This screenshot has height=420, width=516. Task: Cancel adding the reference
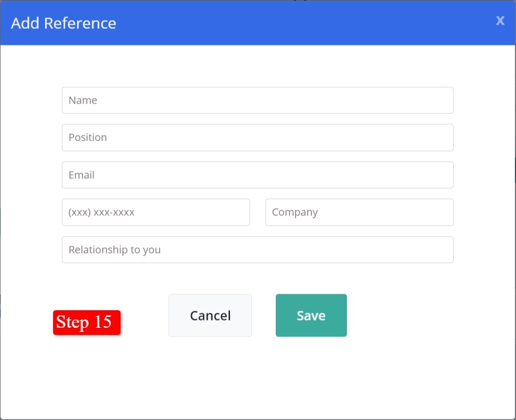click(x=210, y=315)
